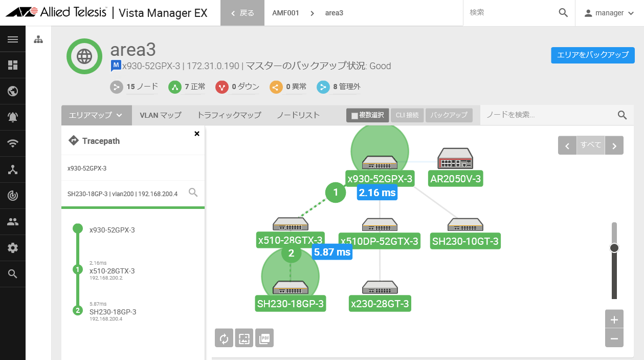Screen dimensions: 644x360
Task: Filter by 7 正常 status
Action: click(187, 87)
